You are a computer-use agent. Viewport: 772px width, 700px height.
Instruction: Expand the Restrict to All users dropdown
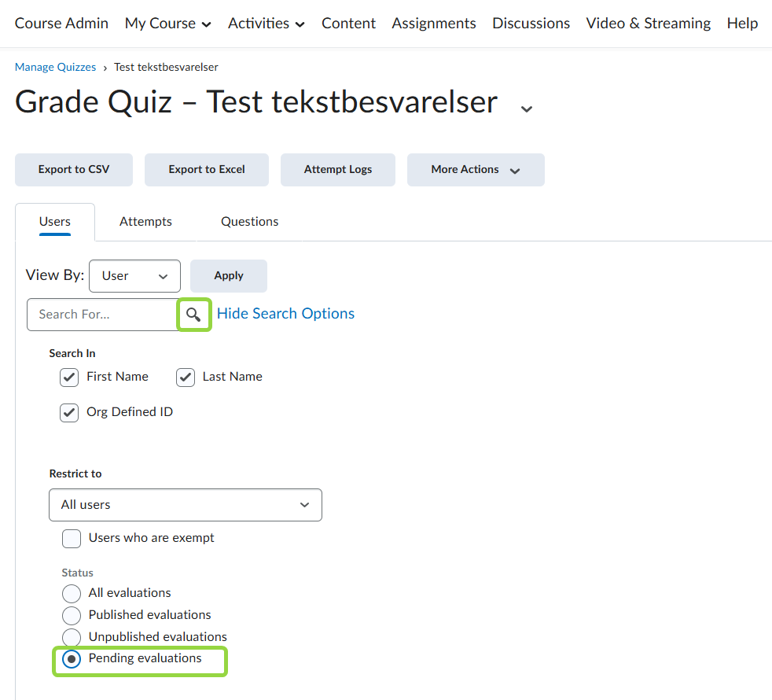click(x=186, y=505)
